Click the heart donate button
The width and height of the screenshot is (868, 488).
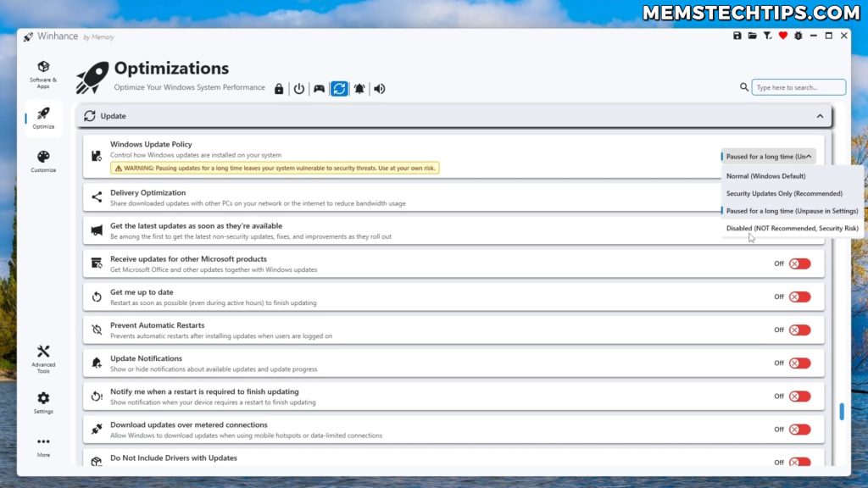782,36
